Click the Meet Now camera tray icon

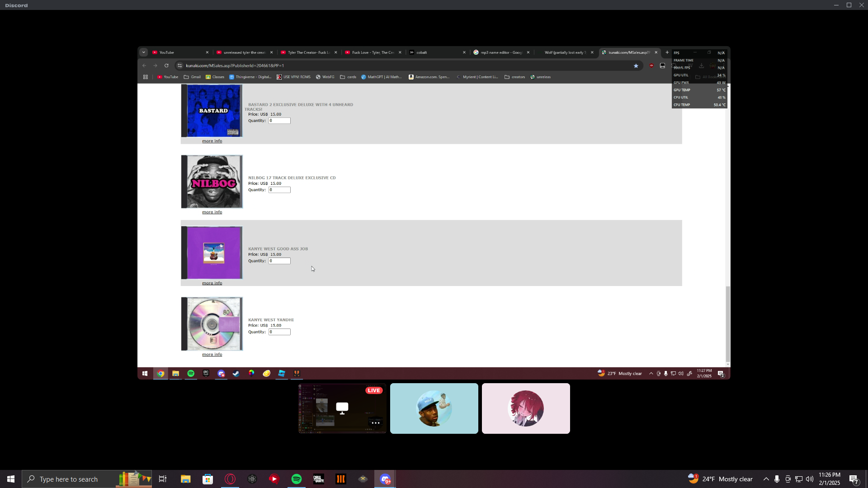[x=788, y=479]
